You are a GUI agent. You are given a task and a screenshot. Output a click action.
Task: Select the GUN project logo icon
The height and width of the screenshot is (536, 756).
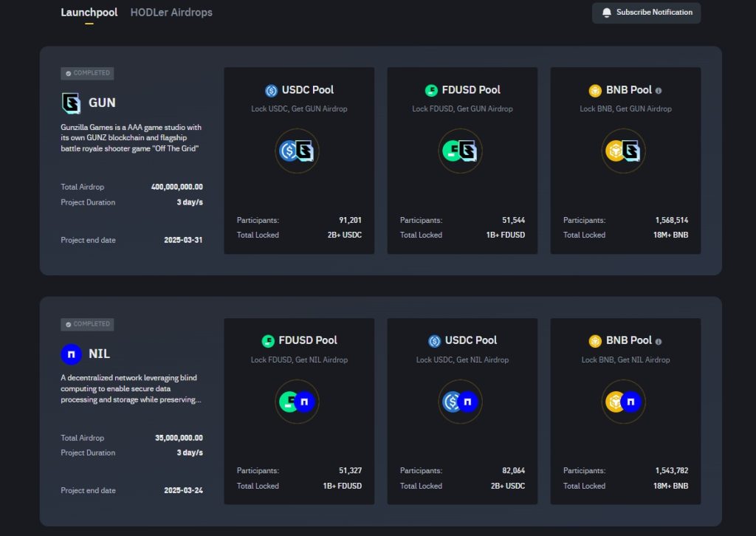click(x=70, y=103)
